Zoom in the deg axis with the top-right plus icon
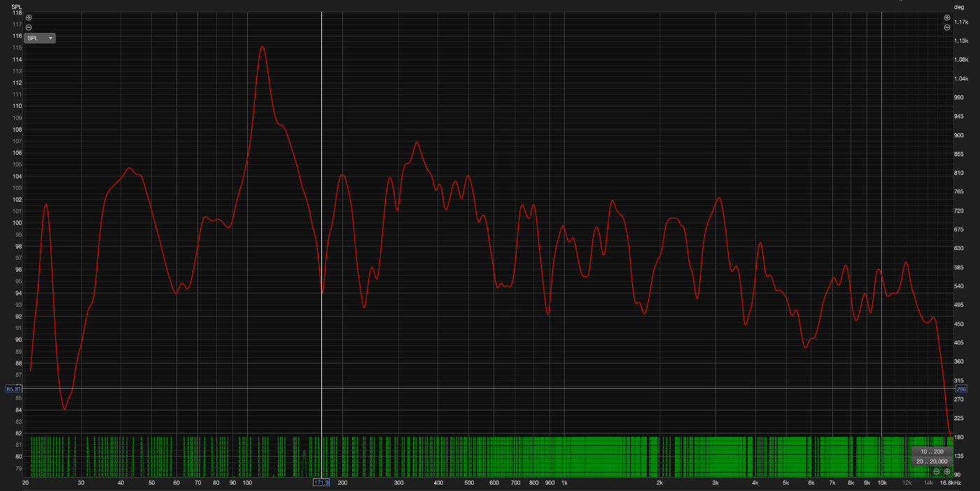 click(947, 18)
